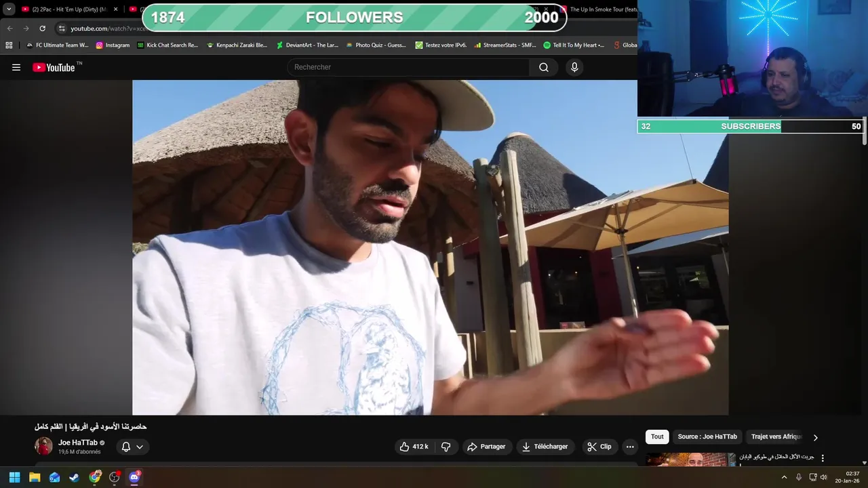Switch to the 2Pac Hit 'Em Up tab
The image size is (868, 488).
tap(69, 9)
